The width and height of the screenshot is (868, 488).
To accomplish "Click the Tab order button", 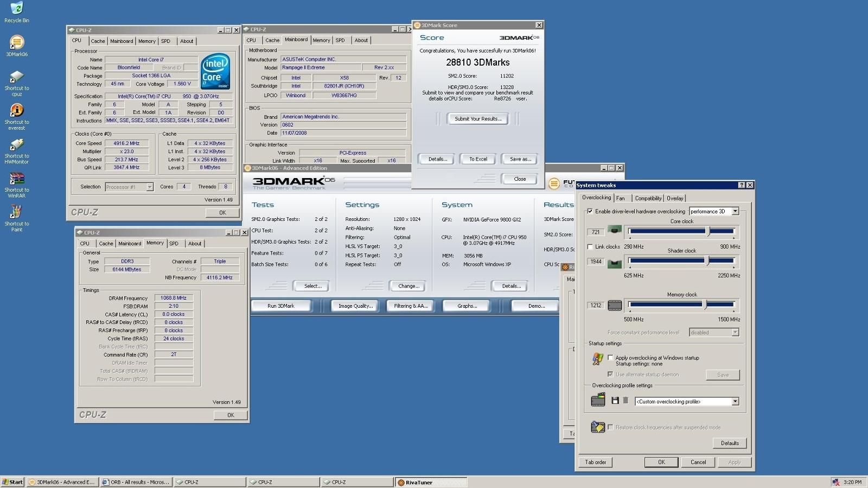I will pos(596,462).
